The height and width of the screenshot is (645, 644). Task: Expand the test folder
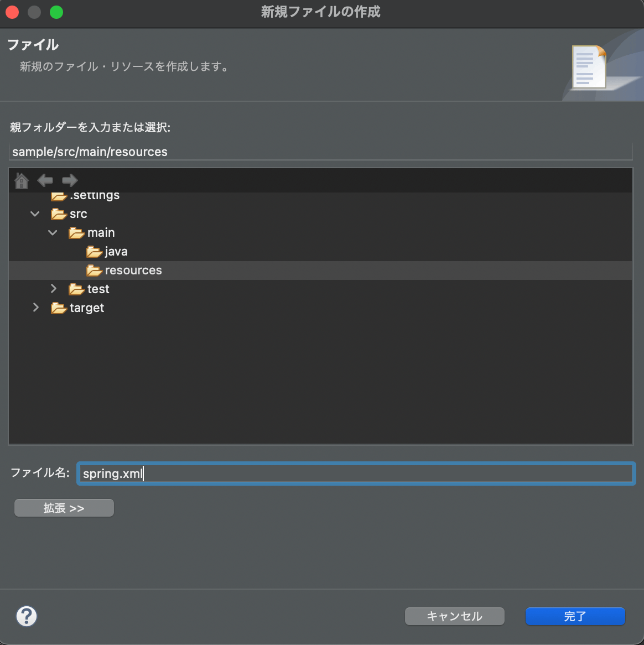(x=54, y=289)
